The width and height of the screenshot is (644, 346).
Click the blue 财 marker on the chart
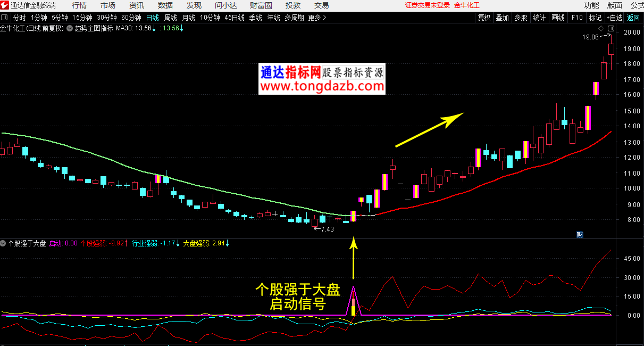580,234
